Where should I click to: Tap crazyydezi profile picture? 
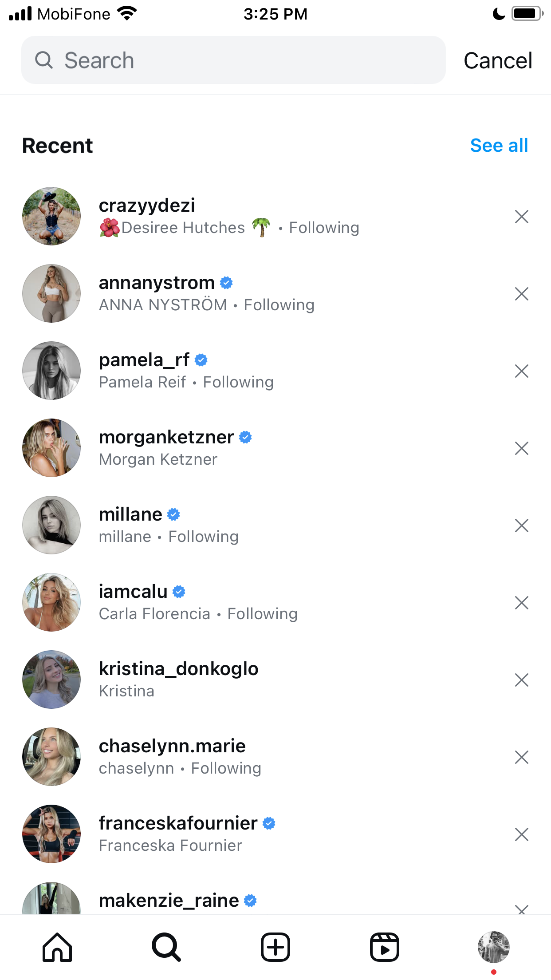pyautogui.click(x=51, y=216)
